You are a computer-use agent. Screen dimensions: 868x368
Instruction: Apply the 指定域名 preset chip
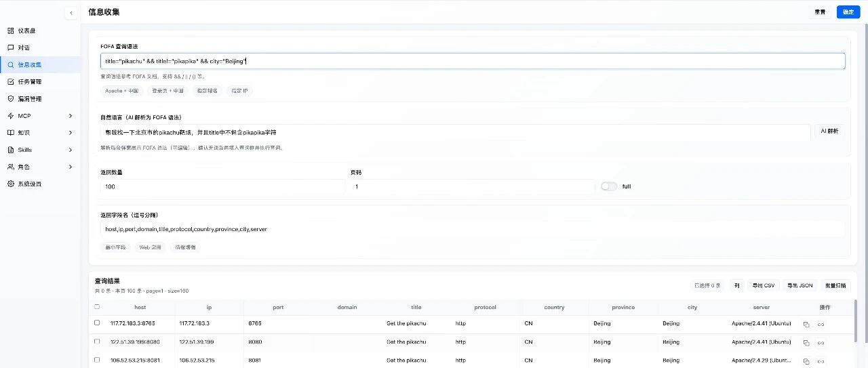(208, 91)
